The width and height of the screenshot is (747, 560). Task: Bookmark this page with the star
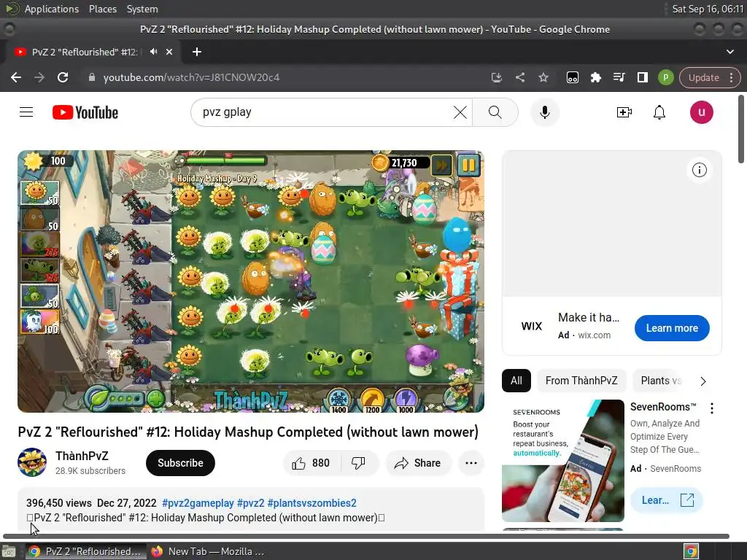coord(543,77)
